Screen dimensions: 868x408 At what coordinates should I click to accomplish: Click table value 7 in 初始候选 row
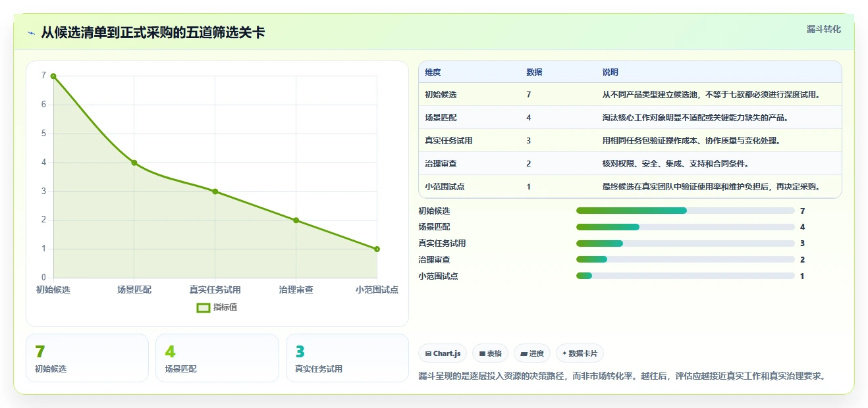529,95
